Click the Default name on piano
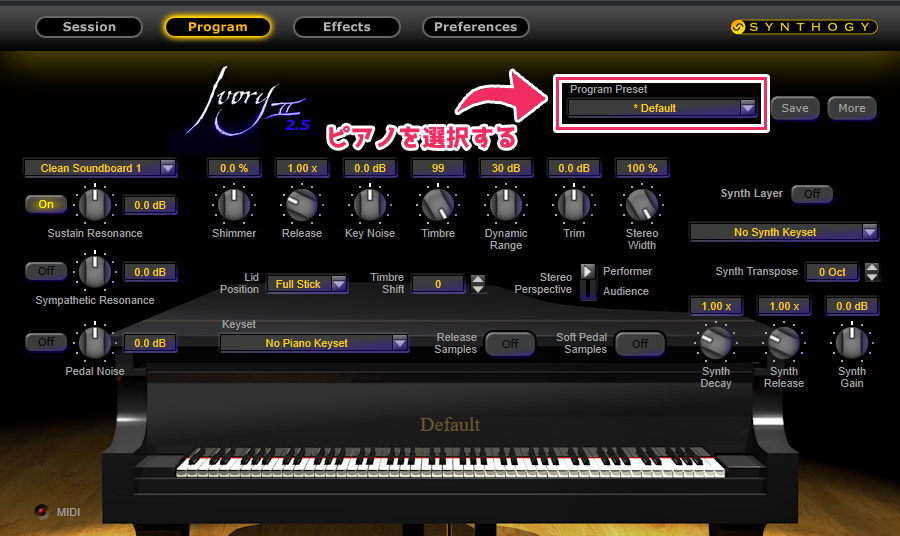The image size is (900, 536). pos(450,425)
